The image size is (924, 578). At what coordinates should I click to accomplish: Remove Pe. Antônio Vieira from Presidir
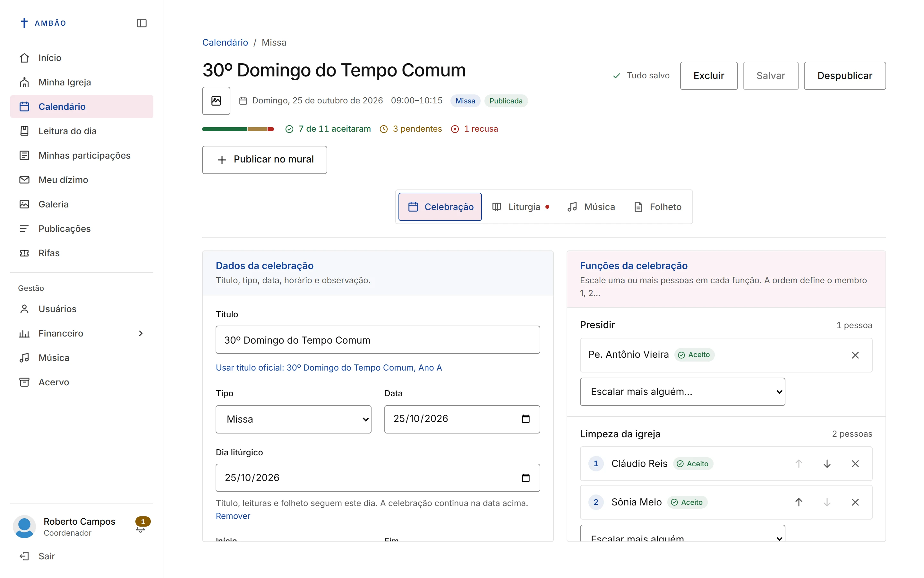point(855,355)
